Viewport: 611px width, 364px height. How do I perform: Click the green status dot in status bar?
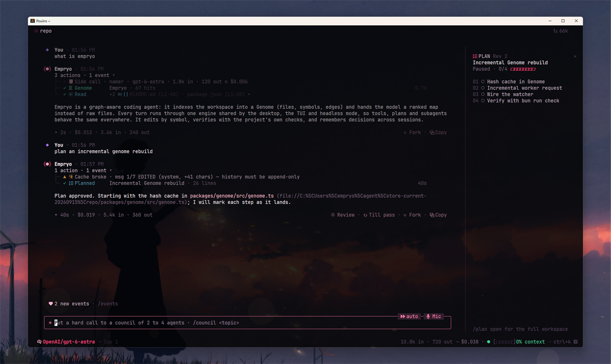tap(488, 342)
